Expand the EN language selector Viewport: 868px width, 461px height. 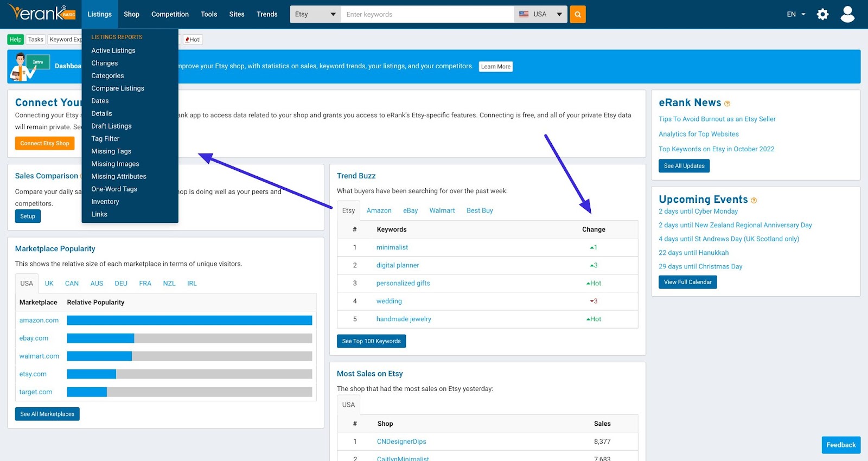796,14
